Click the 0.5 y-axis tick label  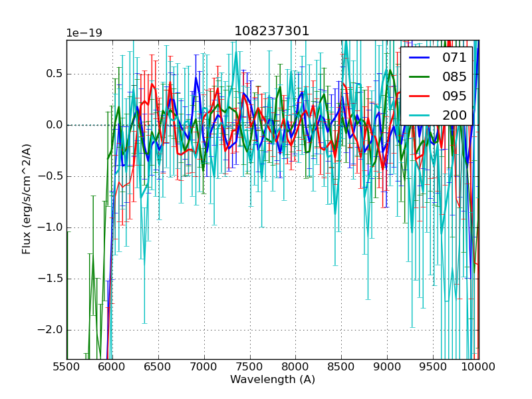coord(53,74)
